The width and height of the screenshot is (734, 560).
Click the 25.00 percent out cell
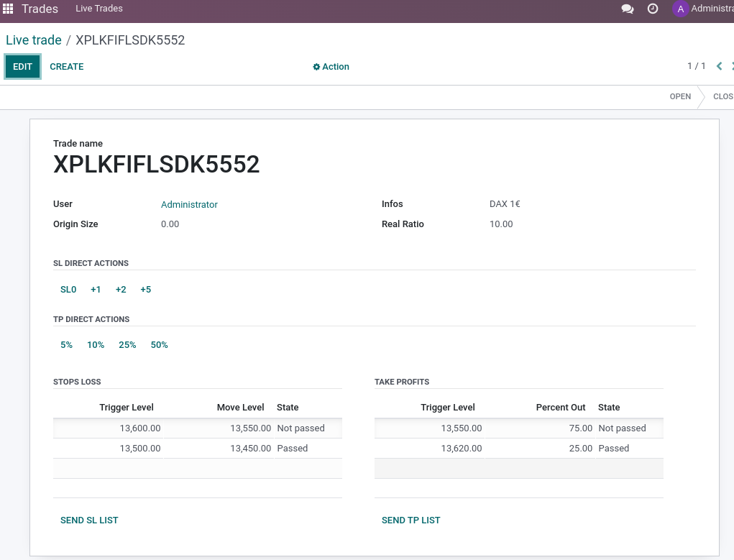tap(540, 448)
